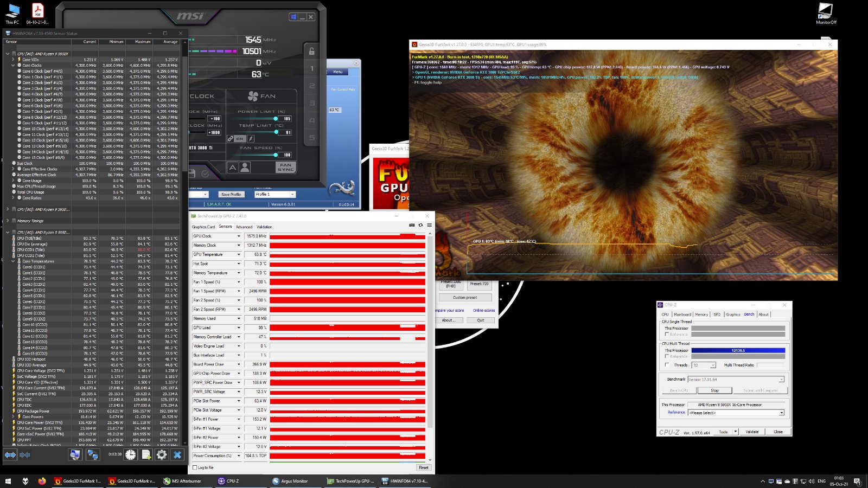Click the Afterburner Fan Speed slider handle
The height and width of the screenshot is (488, 868).
click(x=276, y=155)
